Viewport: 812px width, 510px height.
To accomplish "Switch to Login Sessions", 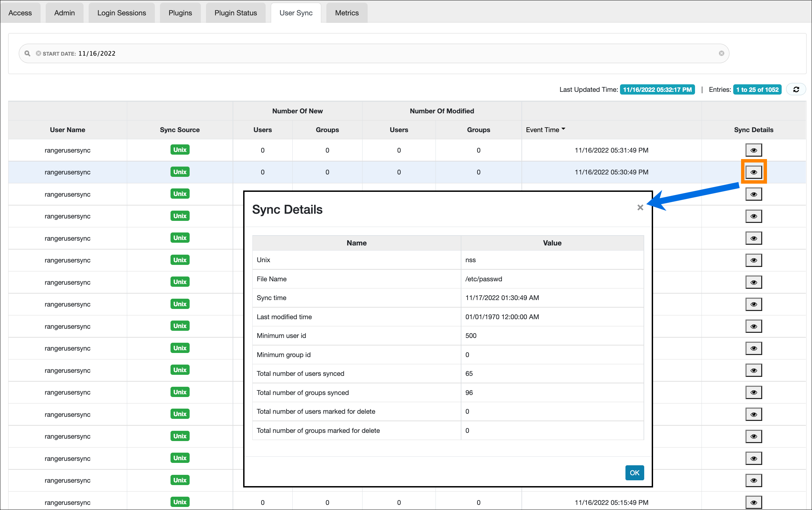I will (x=121, y=13).
